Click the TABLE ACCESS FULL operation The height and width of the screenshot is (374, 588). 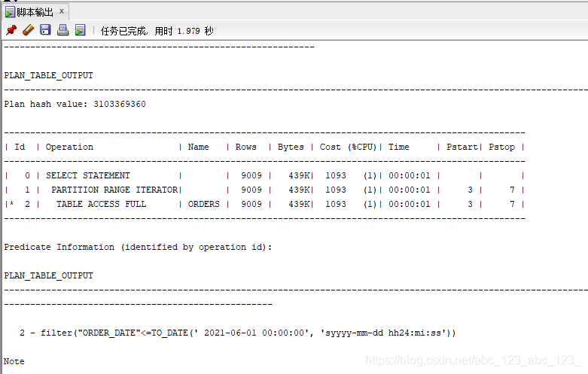click(101, 204)
